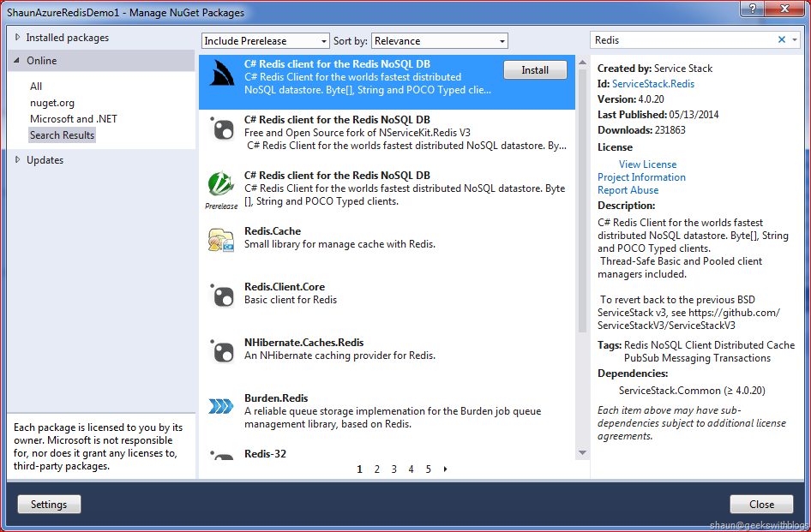811x532 pixels.
Task: Go to results page 3
Action: pos(394,469)
